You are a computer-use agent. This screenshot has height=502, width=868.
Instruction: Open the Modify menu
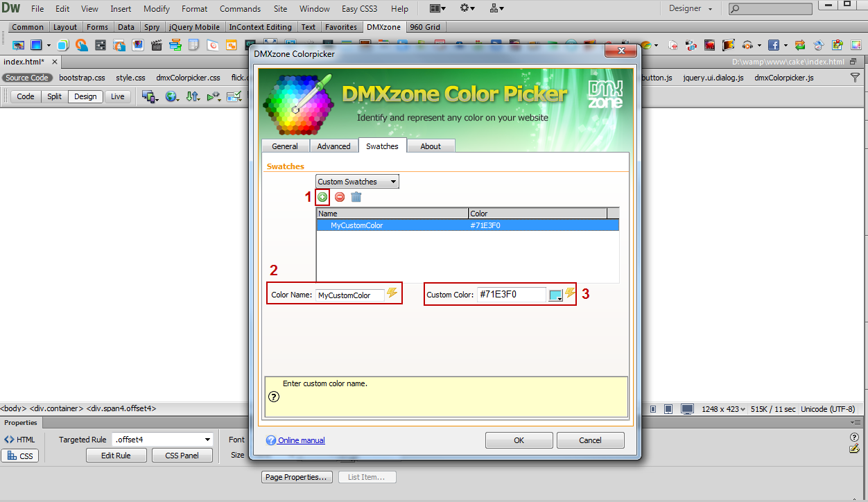157,9
